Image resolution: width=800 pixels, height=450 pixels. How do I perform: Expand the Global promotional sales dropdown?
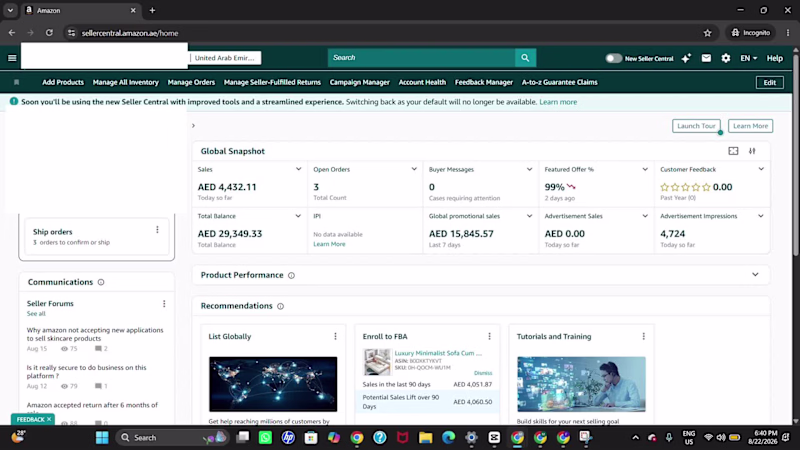529,216
